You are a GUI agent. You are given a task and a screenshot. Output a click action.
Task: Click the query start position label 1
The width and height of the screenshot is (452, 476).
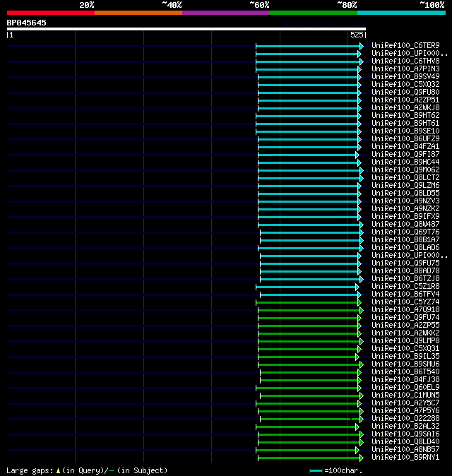pyautogui.click(x=11, y=35)
